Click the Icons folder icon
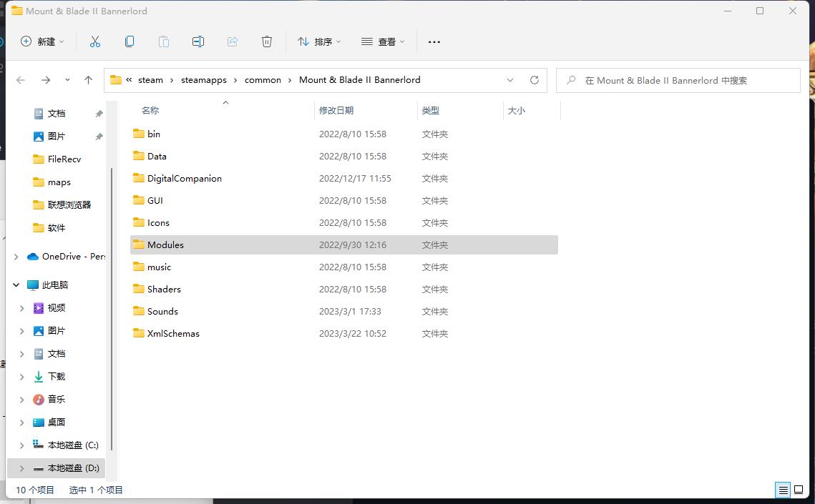815x504 pixels. (138, 222)
